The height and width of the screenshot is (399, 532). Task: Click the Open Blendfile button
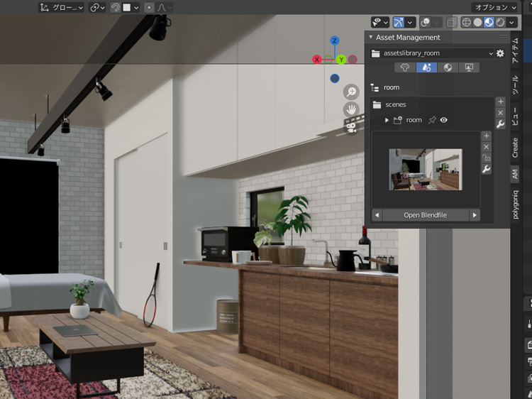point(425,215)
